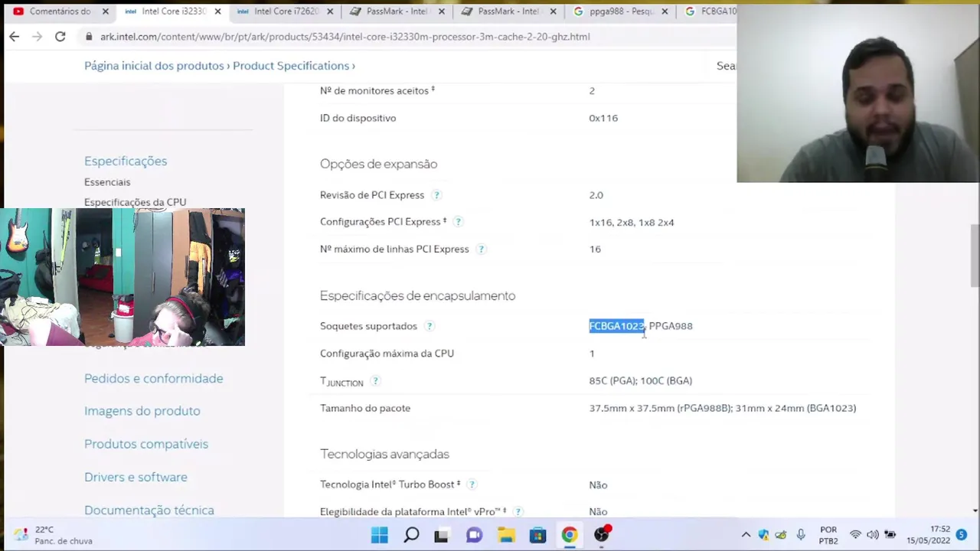The image size is (980, 551).
Task: Click the highlighted FCBGA1023 socket text
Action: (616, 326)
